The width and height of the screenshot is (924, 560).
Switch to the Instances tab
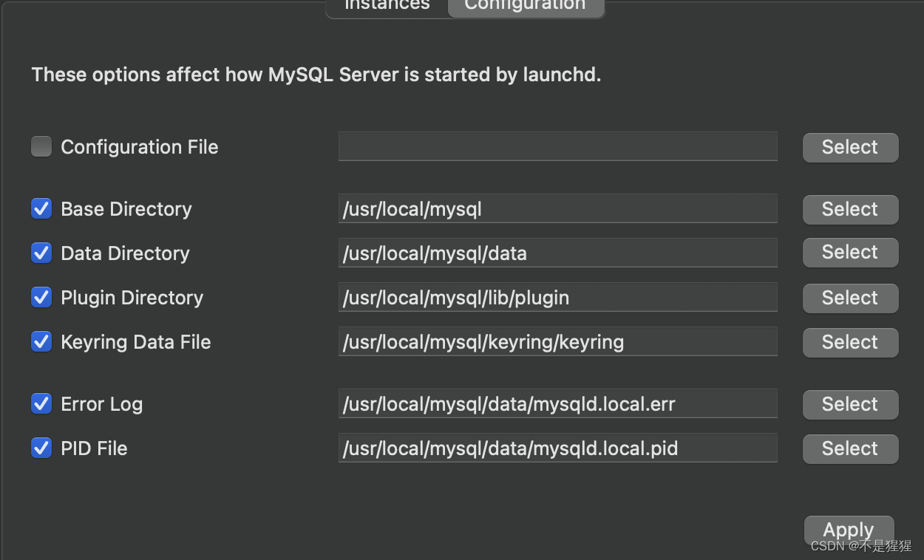coord(386,6)
